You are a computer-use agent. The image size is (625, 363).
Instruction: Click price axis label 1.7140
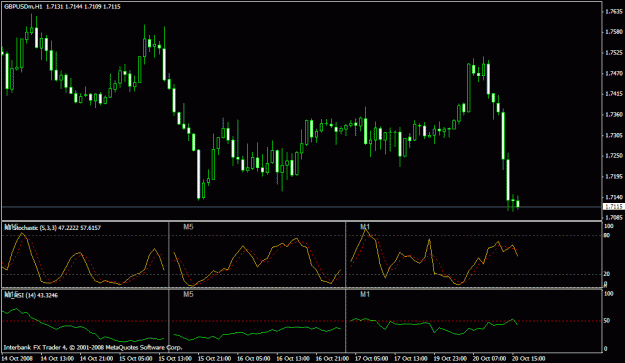click(x=614, y=197)
